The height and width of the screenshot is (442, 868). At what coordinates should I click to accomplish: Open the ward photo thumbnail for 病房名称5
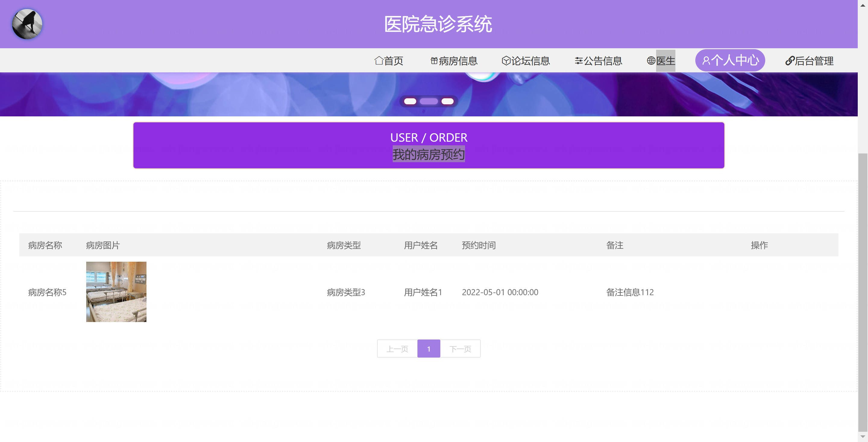pos(116,292)
